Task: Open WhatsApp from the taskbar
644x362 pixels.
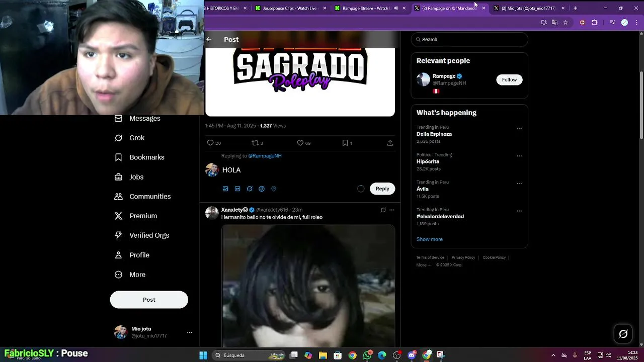Action: (x=368, y=355)
